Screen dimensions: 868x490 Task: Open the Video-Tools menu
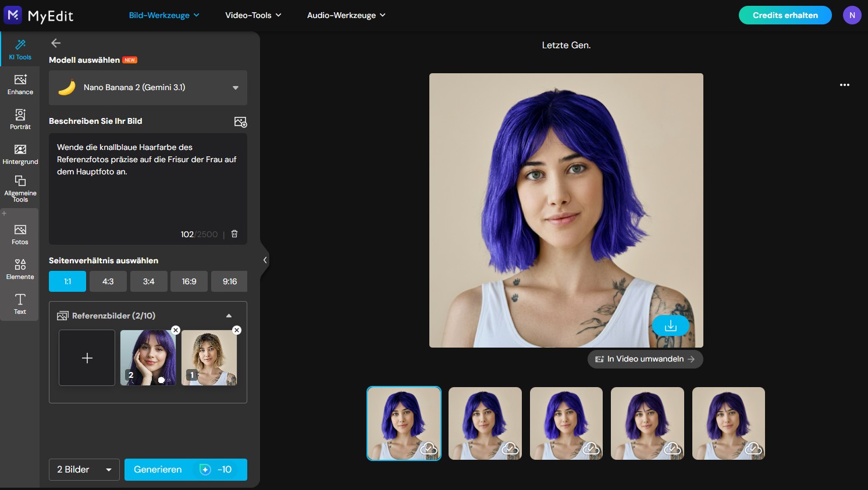[253, 15]
